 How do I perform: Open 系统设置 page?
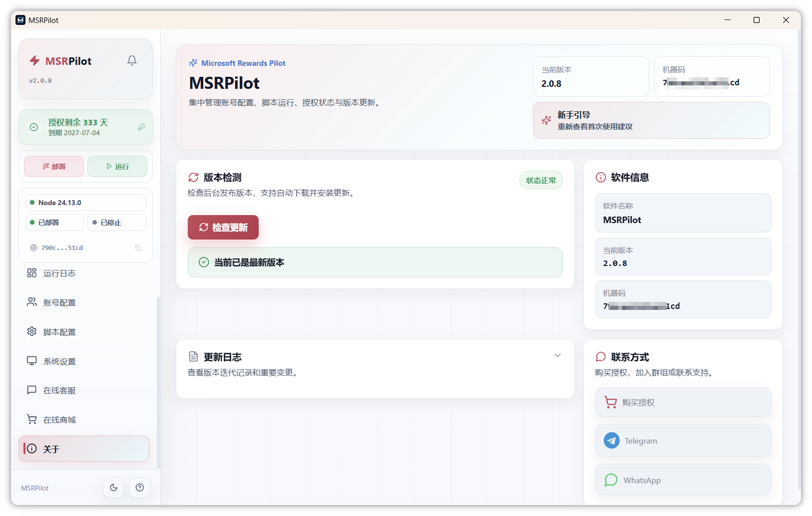83,361
